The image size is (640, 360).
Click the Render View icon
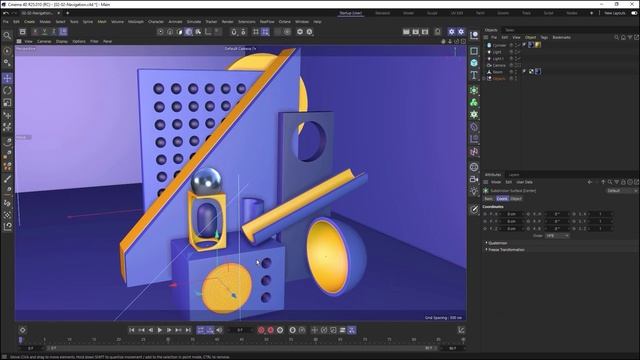coord(406,31)
